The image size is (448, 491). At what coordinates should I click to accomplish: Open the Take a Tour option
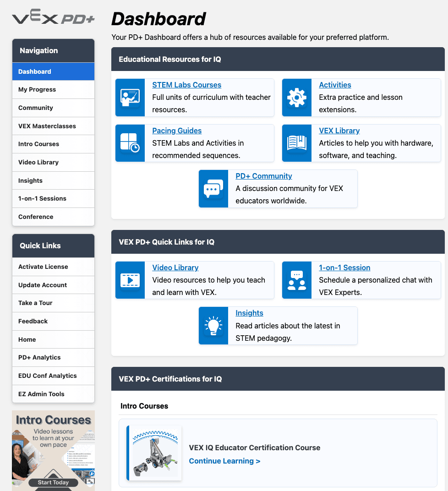[x=35, y=303]
